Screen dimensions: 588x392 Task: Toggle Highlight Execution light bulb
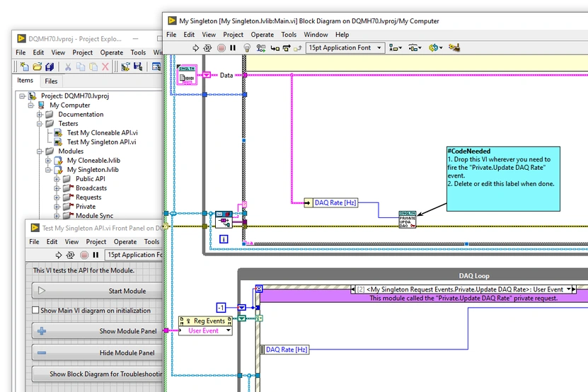247,48
